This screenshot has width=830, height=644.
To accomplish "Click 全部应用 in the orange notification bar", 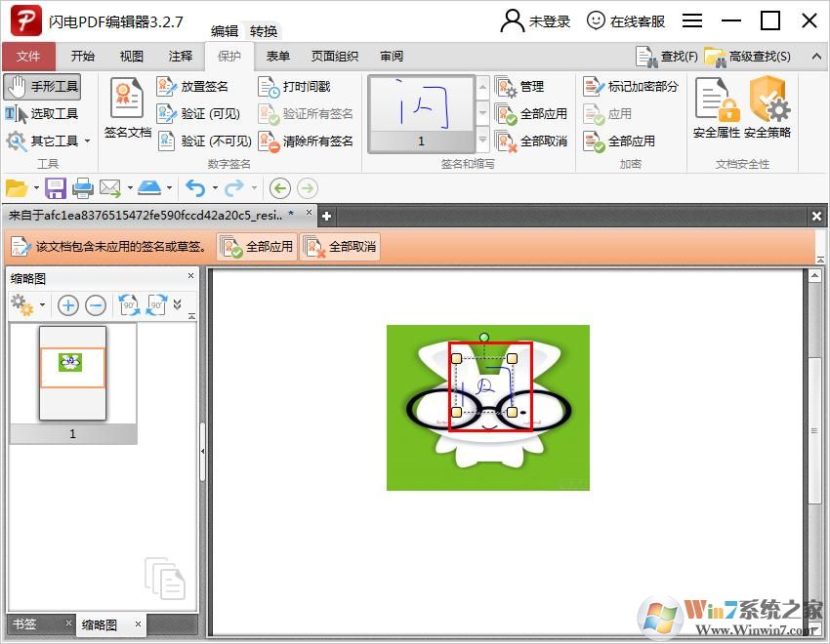I will [x=257, y=247].
